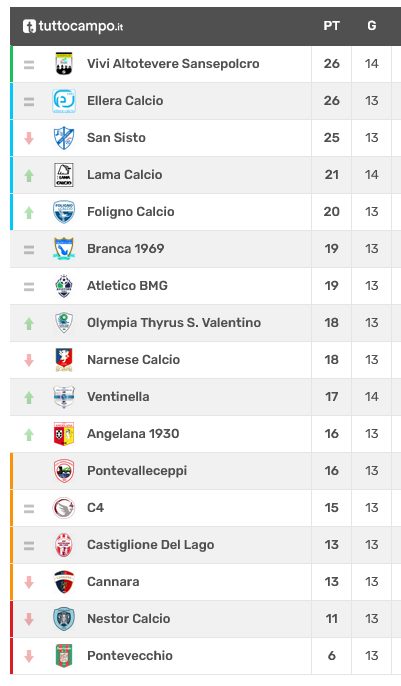Click the C4 team points value 15
The width and height of the screenshot is (401, 686).
tap(331, 508)
